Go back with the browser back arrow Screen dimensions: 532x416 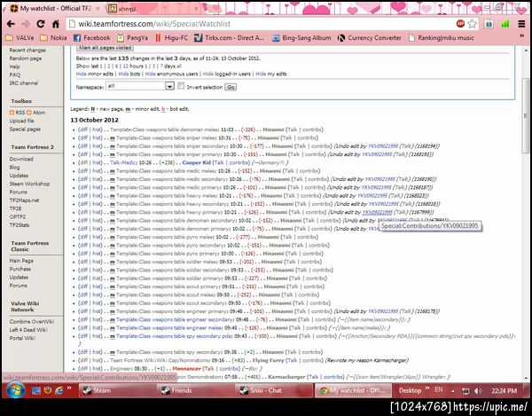click(11, 24)
